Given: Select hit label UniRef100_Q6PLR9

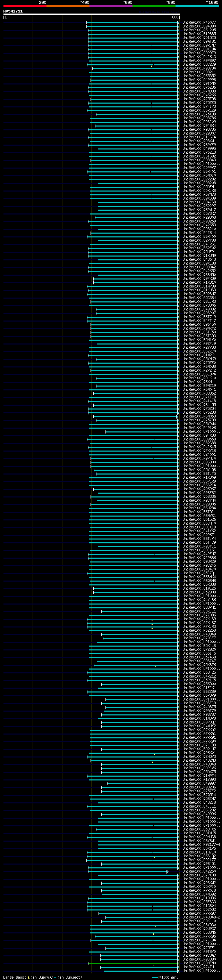Looking at the screenshot, I should click(x=199, y=481).
